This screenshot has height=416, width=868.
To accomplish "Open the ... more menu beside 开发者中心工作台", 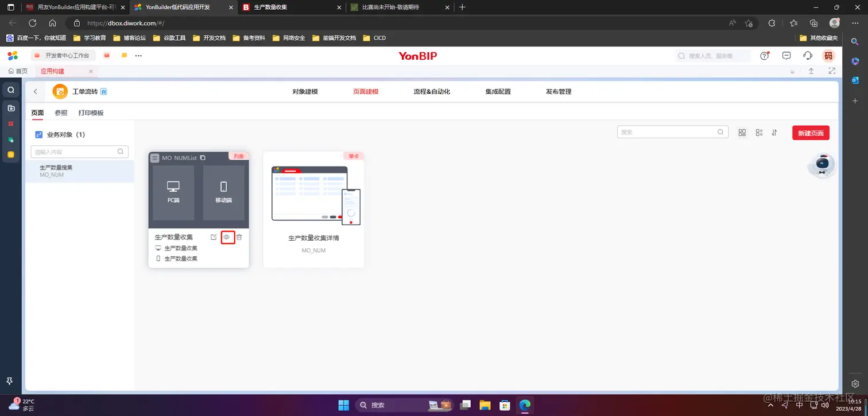I will coord(138,55).
